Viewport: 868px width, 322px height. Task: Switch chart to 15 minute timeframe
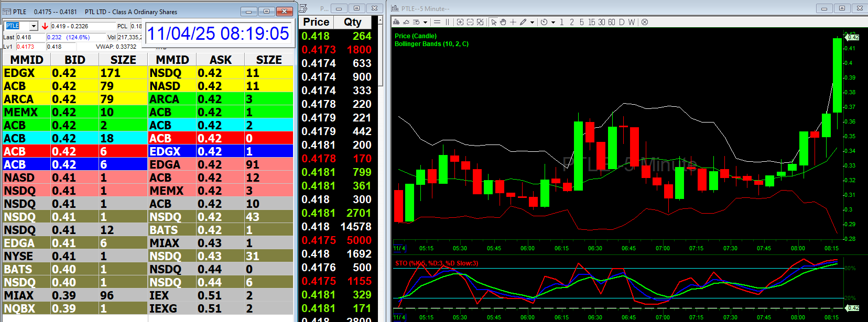point(591,22)
